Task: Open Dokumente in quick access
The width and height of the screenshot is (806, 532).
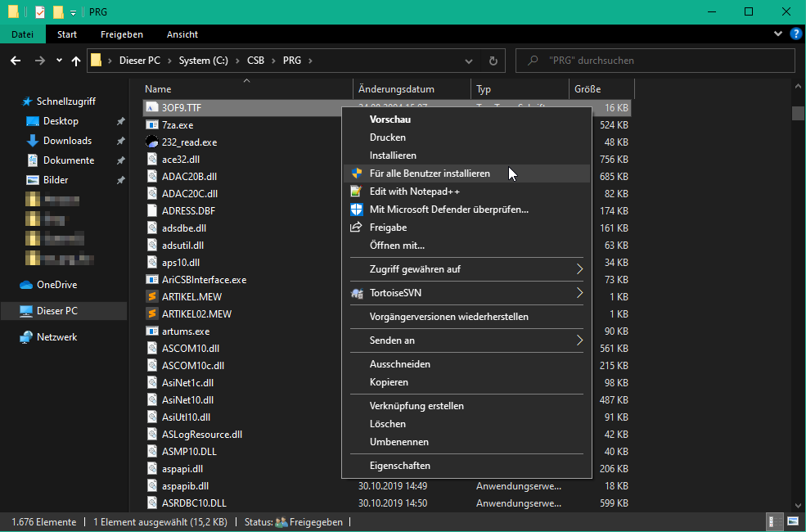Action: click(x=69, y=160)
